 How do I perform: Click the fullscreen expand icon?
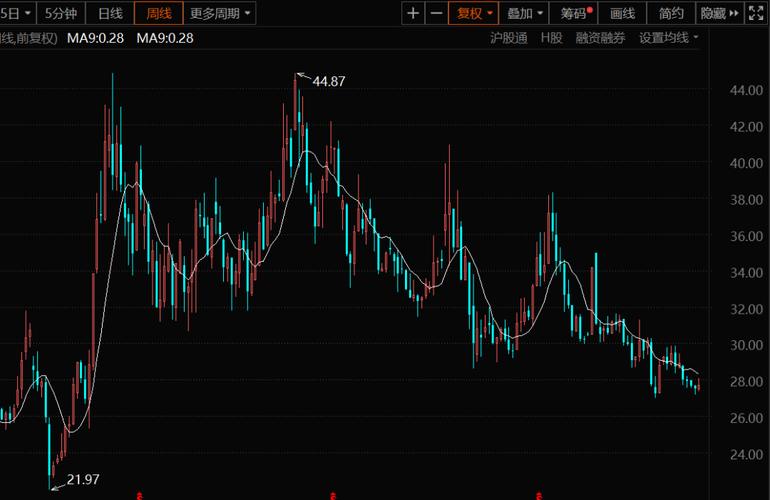pyautogui.click(x=759, y=13)
